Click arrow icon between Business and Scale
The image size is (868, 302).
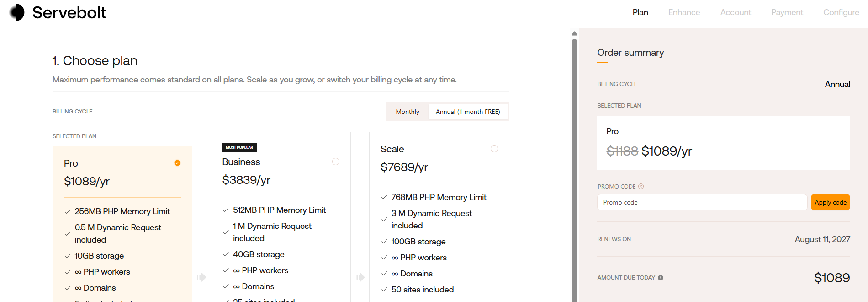(x=360, y=277)
